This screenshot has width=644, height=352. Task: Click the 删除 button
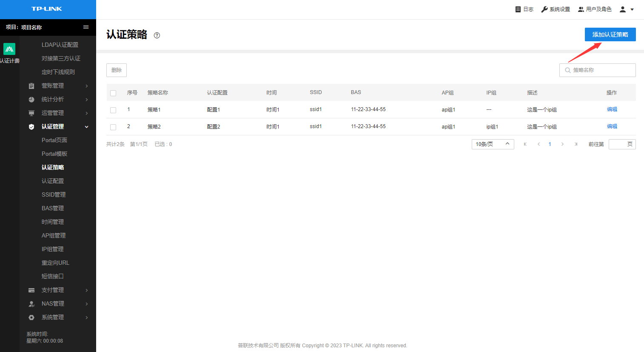117,70
